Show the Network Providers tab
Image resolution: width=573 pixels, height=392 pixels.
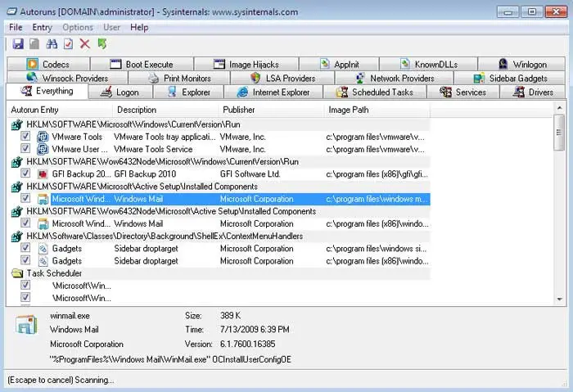tap(395, 79)
